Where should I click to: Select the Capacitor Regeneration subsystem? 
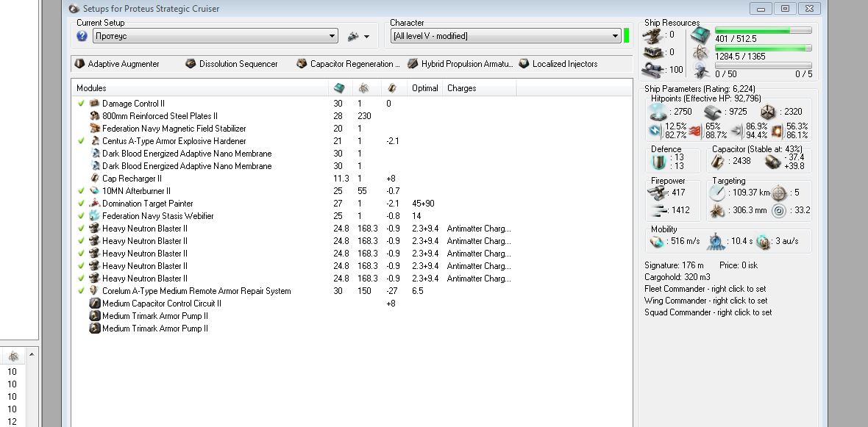click(348, 64)
